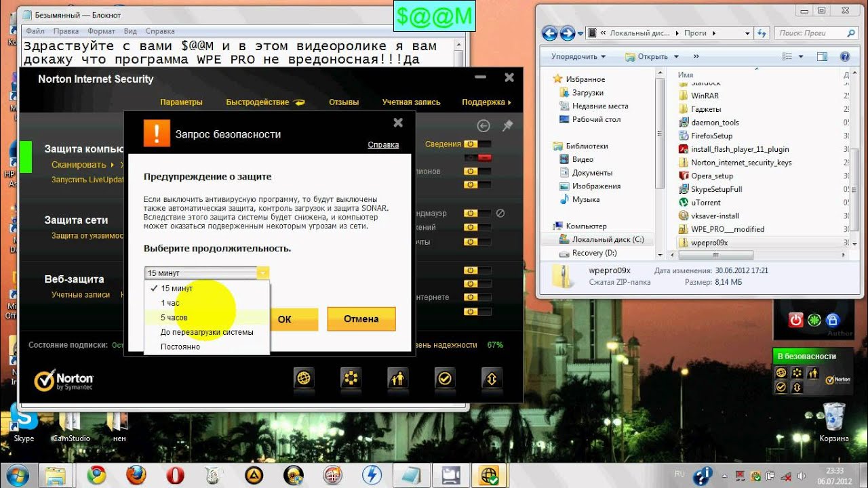This screenshot has width=868, height=488.
Task: Click Google Chrome in the taskbar
Action: coord(96,474)
